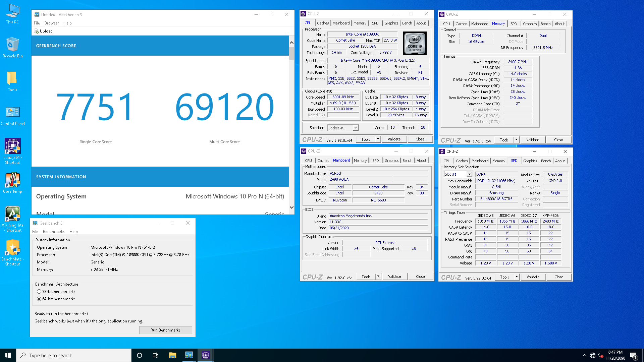The height and width of the screenshot is (362, 644).
Task: Click the Core Speed value field
Action: pyautogui.click(x=343, y=97)
